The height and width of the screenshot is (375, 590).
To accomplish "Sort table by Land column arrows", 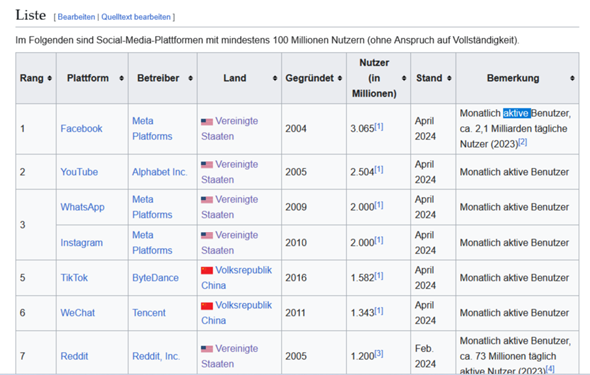I will 275,78.
